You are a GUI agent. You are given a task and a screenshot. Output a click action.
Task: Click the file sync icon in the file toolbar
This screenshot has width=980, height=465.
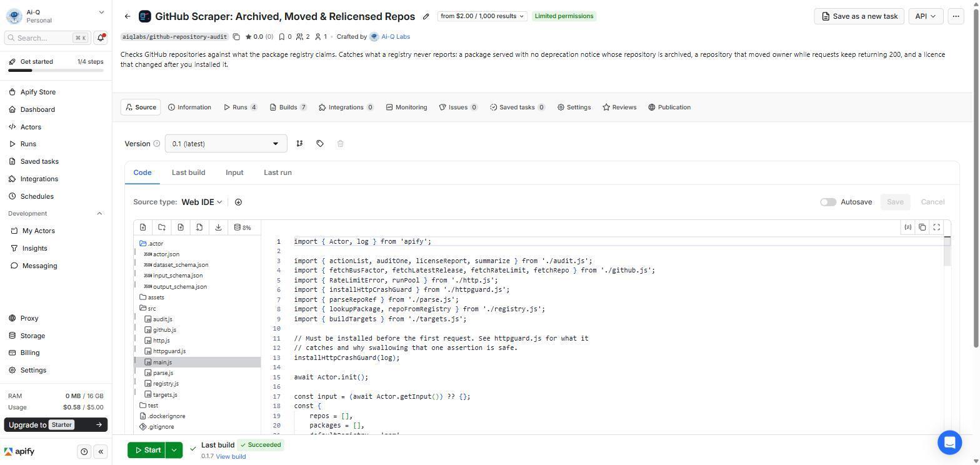click(x=199, y=227)
